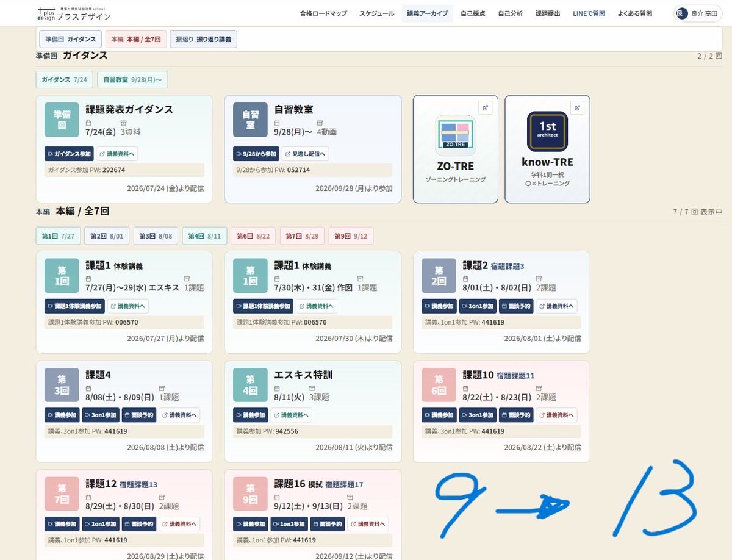Open 講義資料へ on the 7/27 エスキス card
Image resolution: width=732 pixels, height=560 pixels.
click(128, 306)
